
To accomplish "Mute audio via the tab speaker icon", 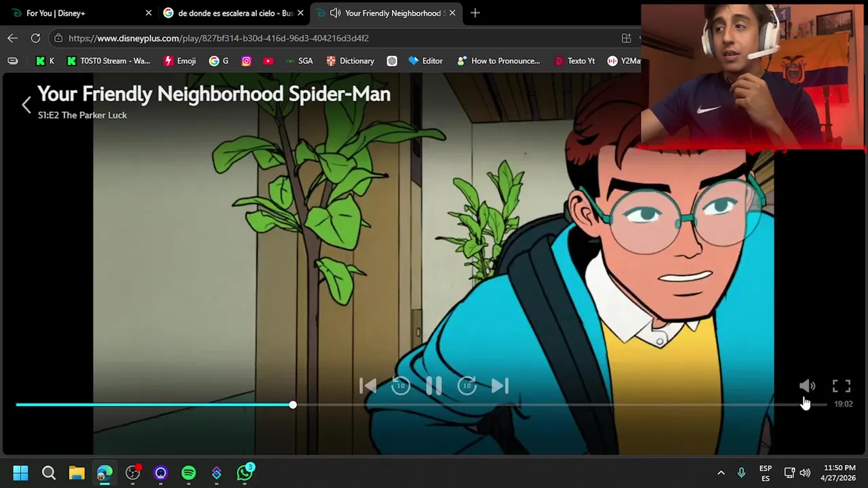I will [x=335, y=13].
